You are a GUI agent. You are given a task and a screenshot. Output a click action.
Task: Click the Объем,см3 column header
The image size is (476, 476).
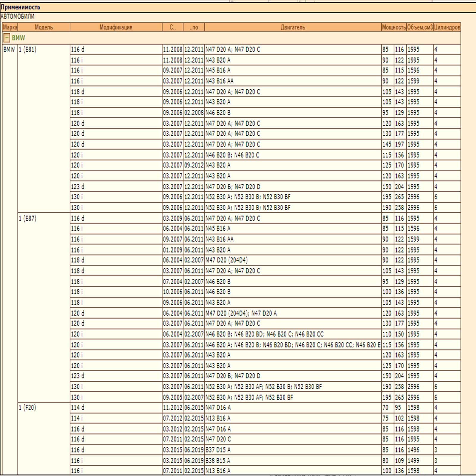click(x=420, y=27)
